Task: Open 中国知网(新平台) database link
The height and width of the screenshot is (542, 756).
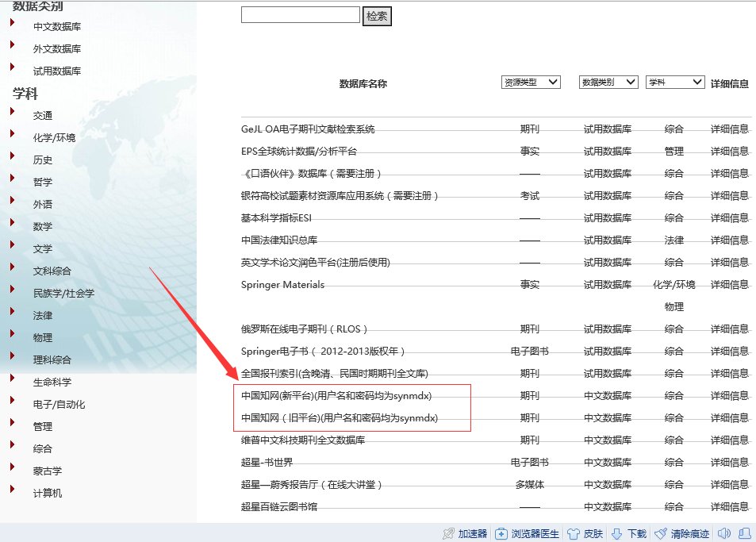Action: pyautogui.click(x=336, y=395)
